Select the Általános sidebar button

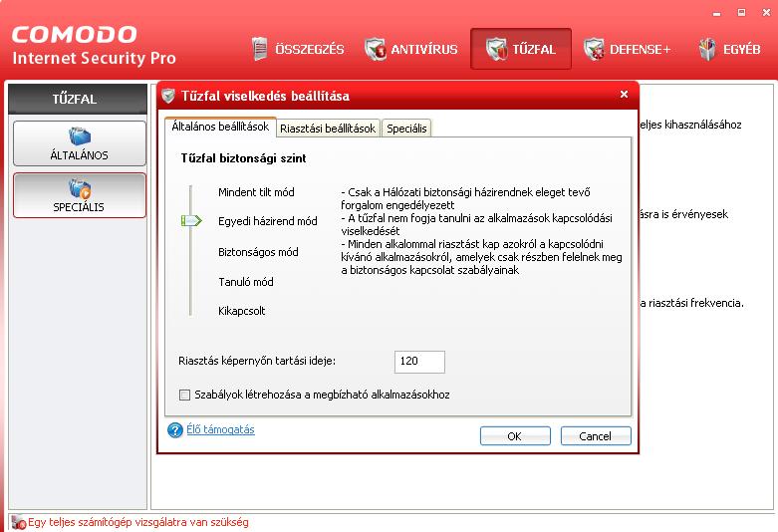point(80,143)
